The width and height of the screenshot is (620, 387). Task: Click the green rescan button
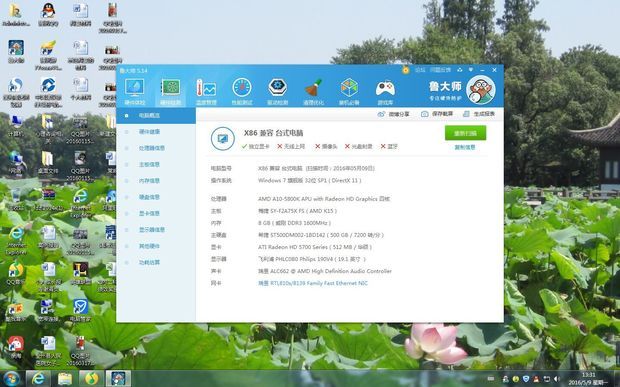coord(465,133)
